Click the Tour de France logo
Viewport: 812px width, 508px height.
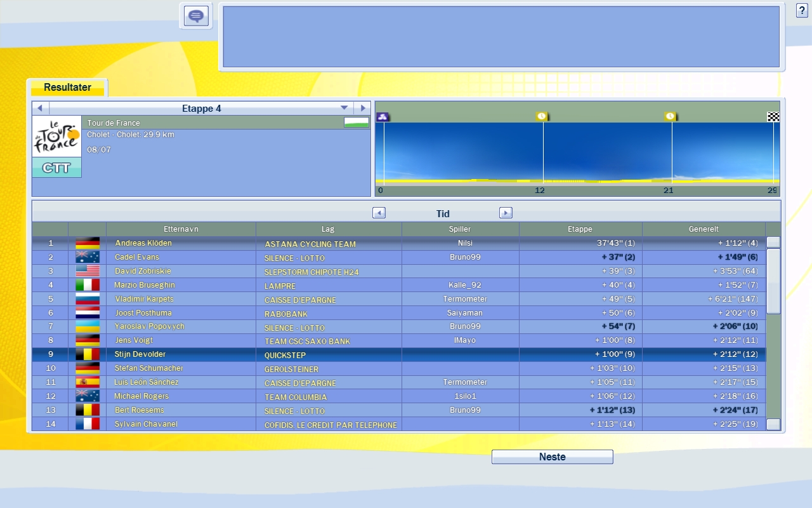[x=56, y=137]
